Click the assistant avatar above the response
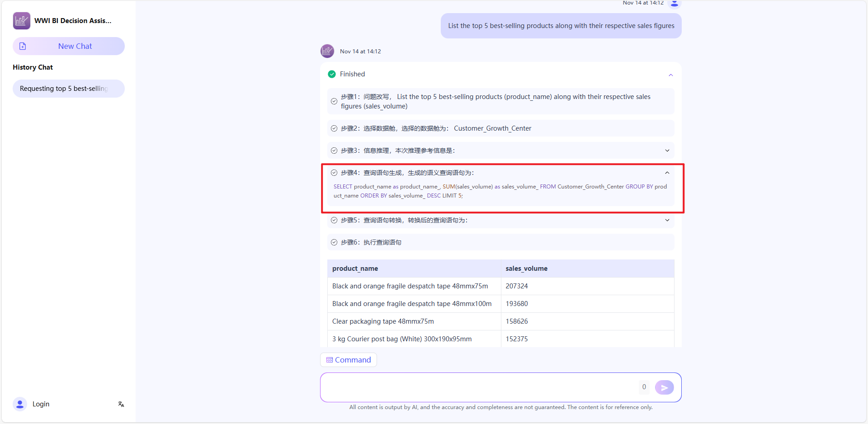This screenshot has height=424, width=868. coord(327,51)
